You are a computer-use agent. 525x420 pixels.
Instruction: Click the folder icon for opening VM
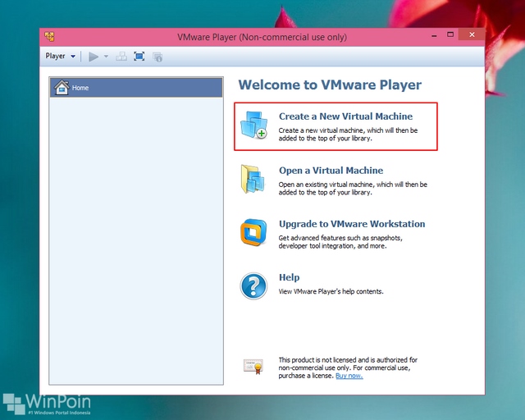click(x=253, y=179)
